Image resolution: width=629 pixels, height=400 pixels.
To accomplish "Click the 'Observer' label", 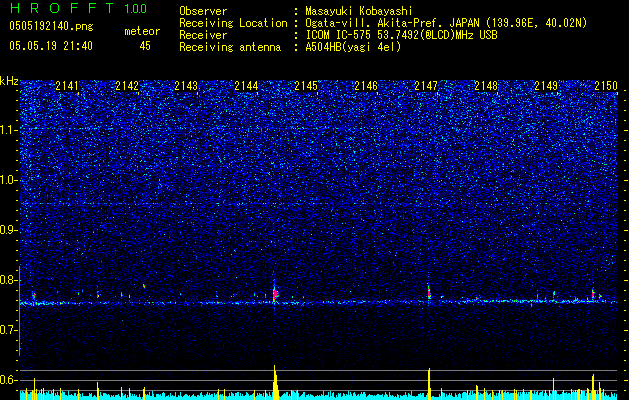I will [x=203, y=11].
